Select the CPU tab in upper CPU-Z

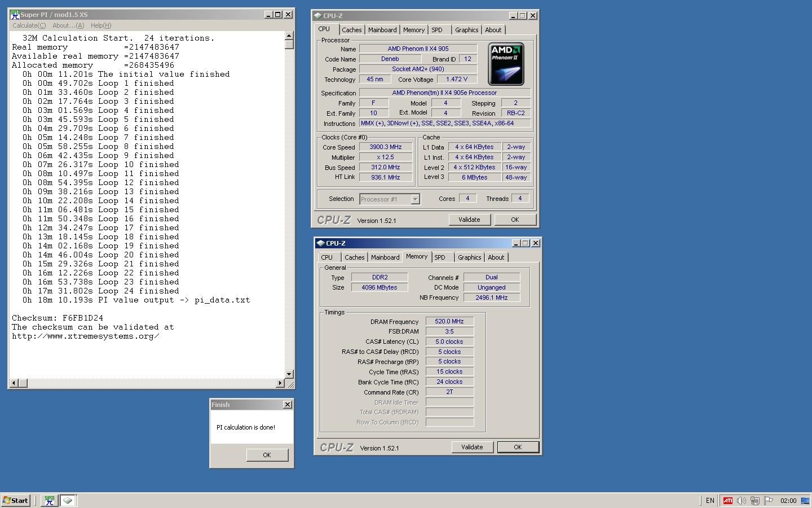[x=324, y=29]
